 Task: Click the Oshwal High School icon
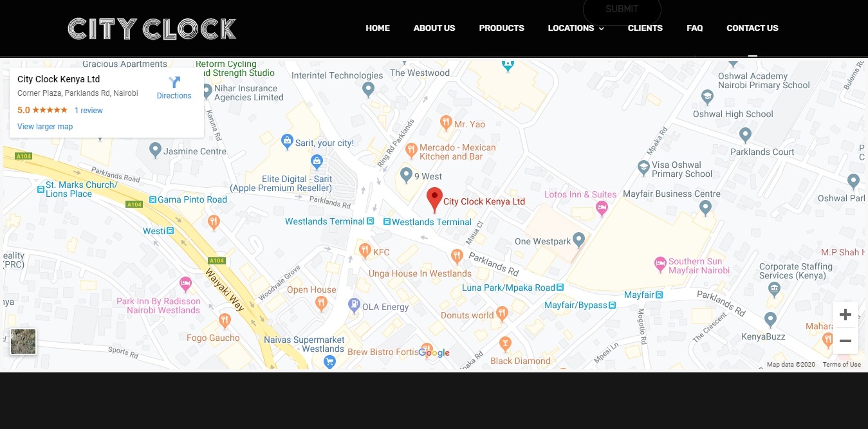click(708, 96)
